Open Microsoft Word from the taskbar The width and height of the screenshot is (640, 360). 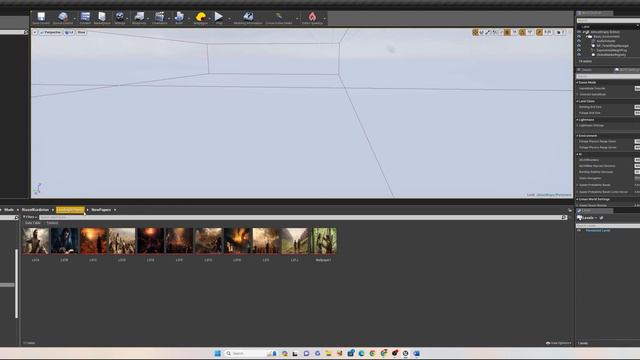[416, 353]
